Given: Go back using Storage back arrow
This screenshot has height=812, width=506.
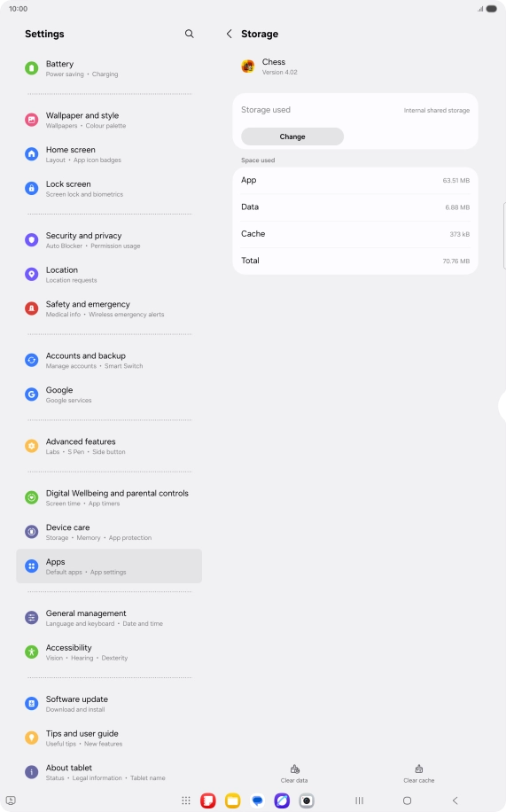Looking at the screenshot, I should tap(229, 34).
